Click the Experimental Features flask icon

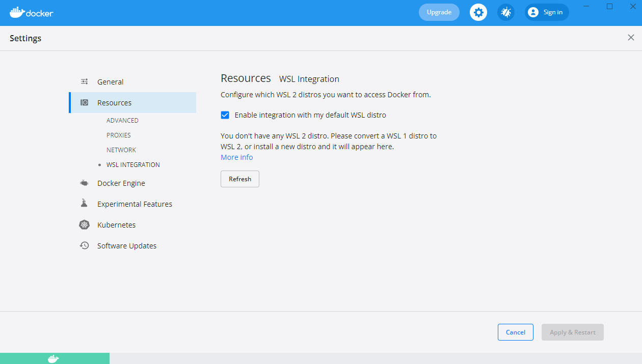click(x=85, y=204)
